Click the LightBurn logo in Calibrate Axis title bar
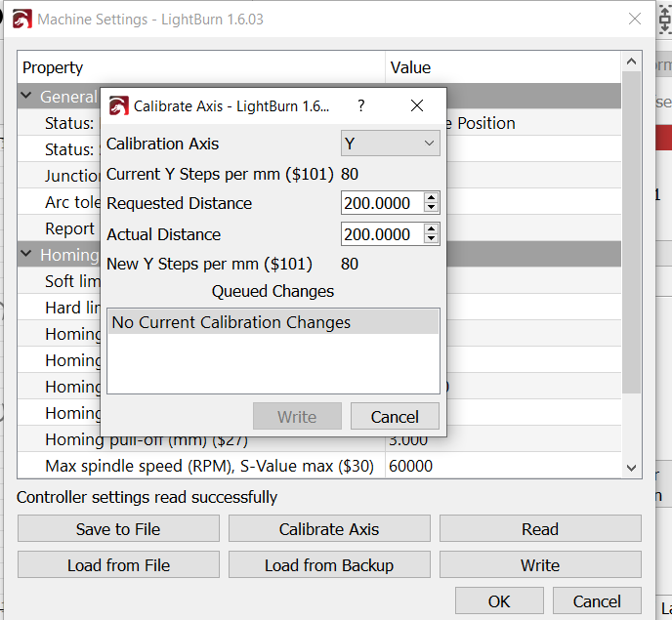The height and width of the screenshot is (620, 672). point(119,105)
